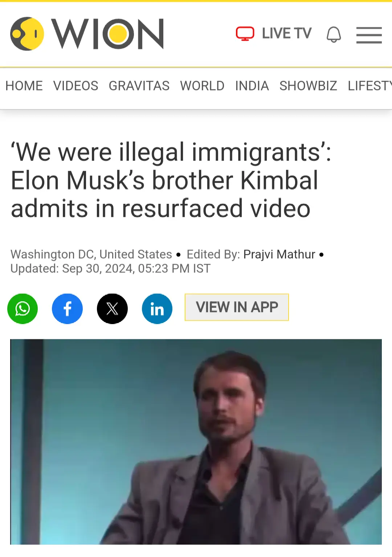Open the WION logo homepage

(x=87, y=34)
